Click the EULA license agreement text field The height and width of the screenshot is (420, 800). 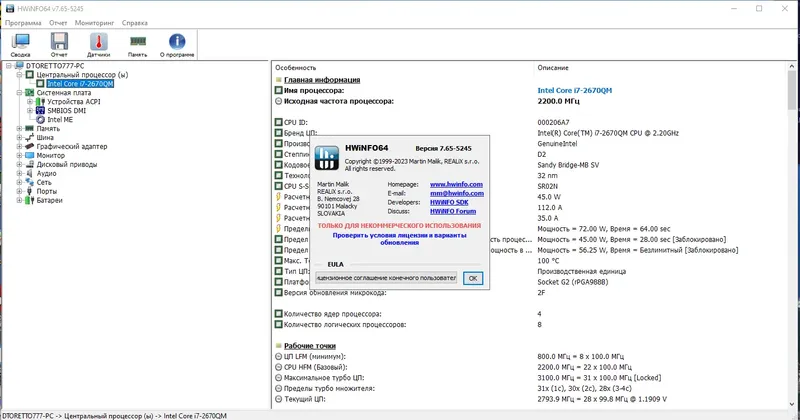(x=386, y=278)
